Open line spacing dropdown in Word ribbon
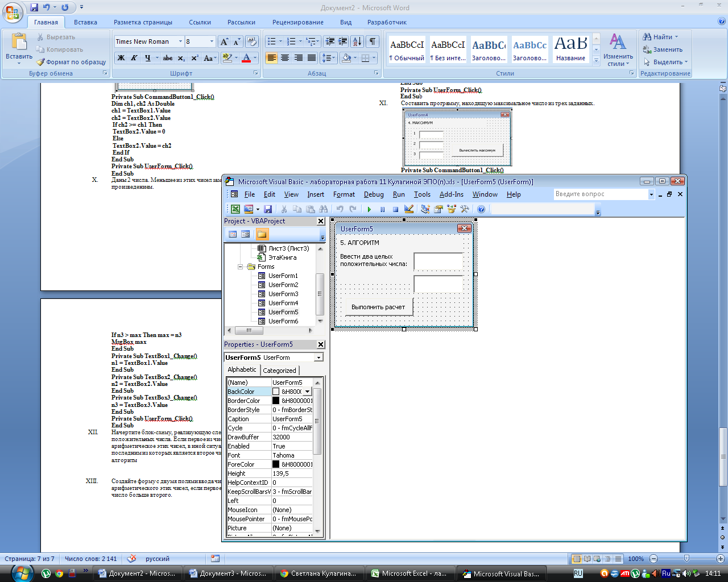Screen dimensions: 728x582 pyautogui.click(x=329, y=58)
